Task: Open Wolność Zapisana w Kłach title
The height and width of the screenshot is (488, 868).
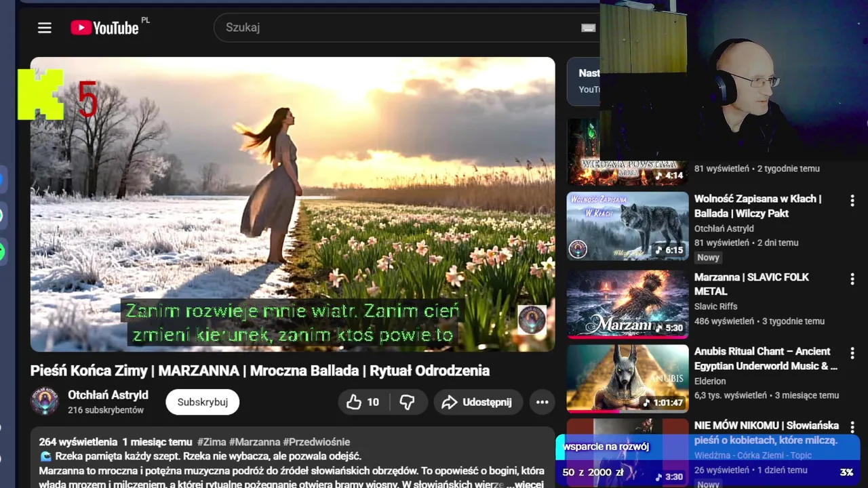Action: pos(758,206)
